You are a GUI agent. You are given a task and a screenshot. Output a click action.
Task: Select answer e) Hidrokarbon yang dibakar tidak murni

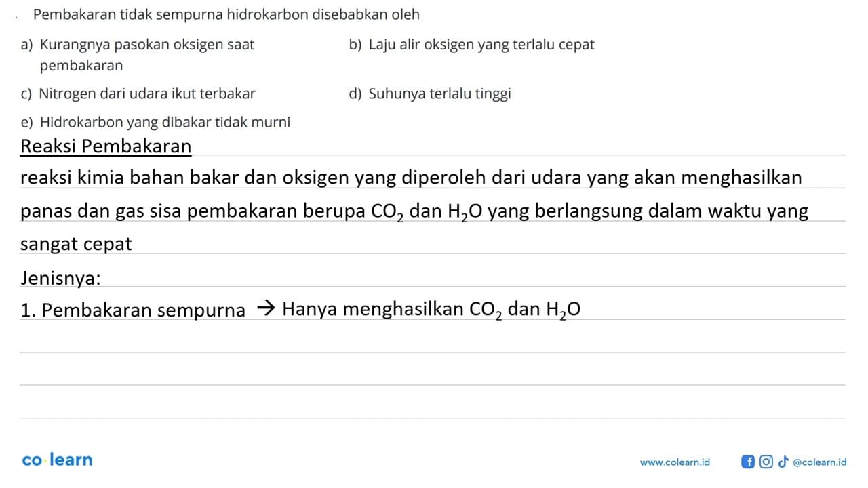point(156,122)
